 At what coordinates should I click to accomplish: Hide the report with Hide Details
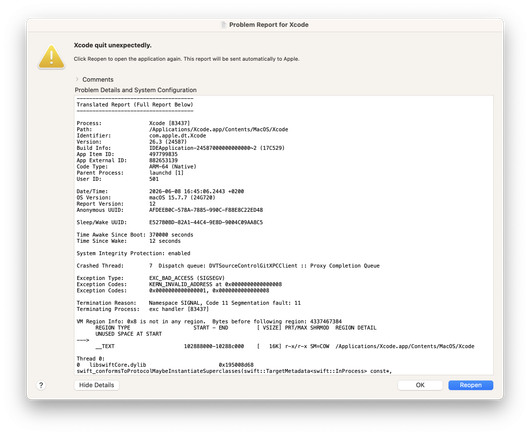(97, 385)
